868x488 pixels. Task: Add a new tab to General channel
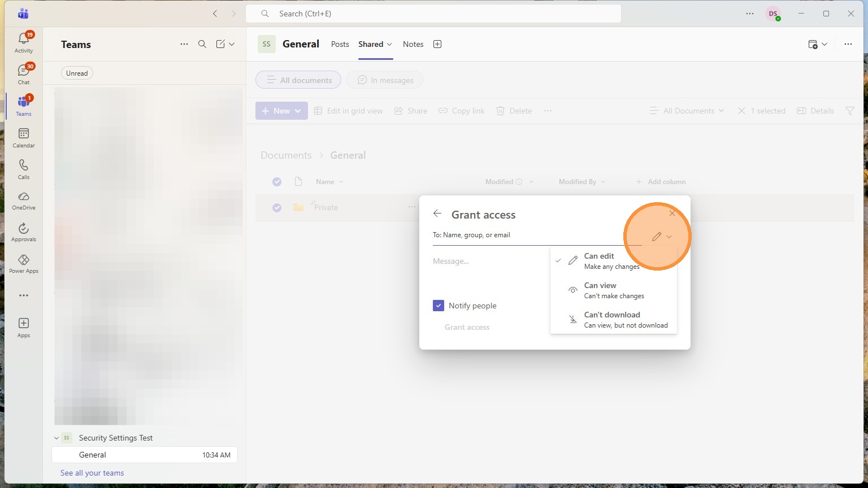(x=437, y=44)
